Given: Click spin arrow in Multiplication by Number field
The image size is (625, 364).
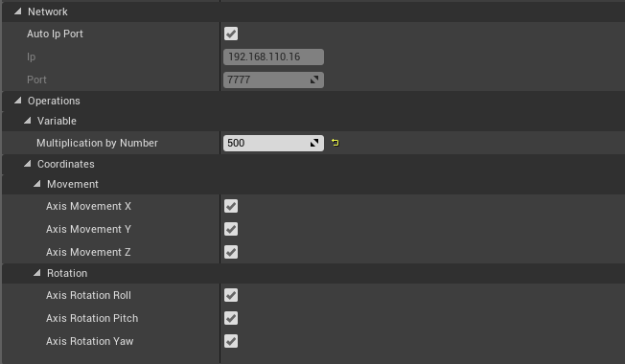Looking at the screenshot, I should click(314, 143).
